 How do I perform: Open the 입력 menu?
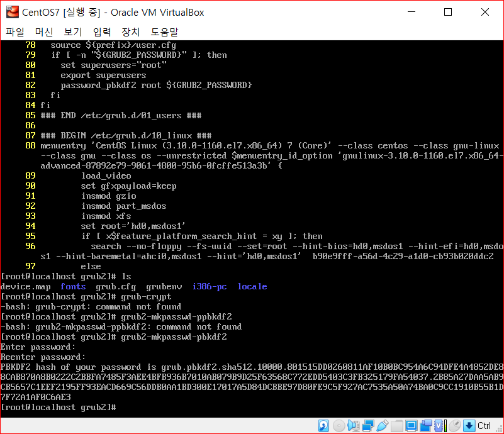point(101,32)
